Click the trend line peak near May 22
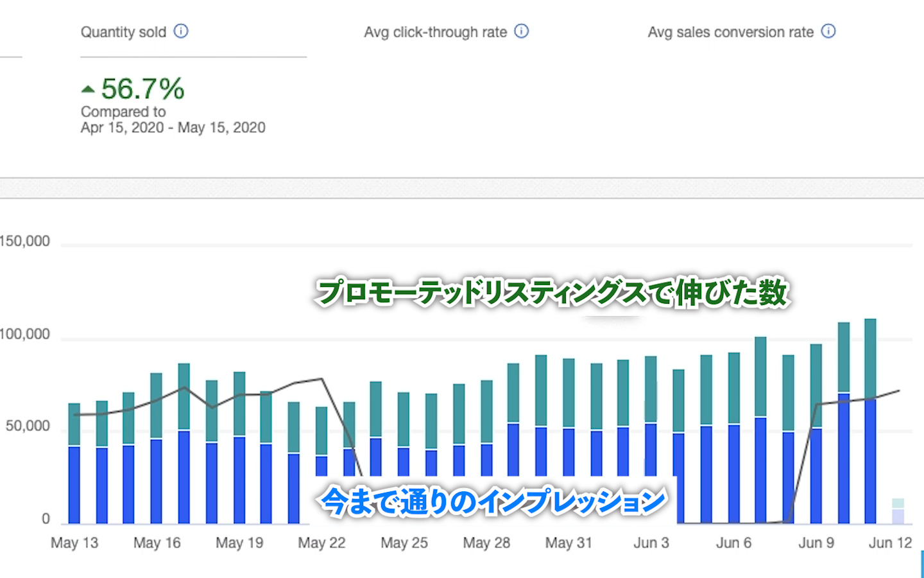924x578 pixels. (x=321, y=379)
